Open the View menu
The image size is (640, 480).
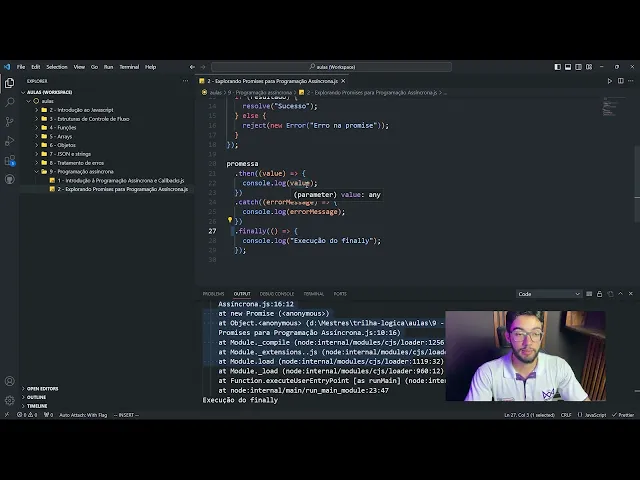point(79,67)
